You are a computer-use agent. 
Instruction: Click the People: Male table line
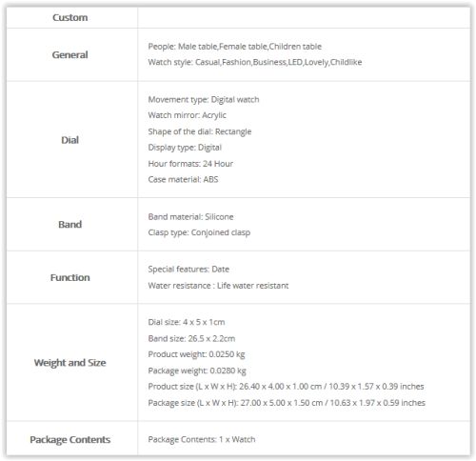point(235,47)
